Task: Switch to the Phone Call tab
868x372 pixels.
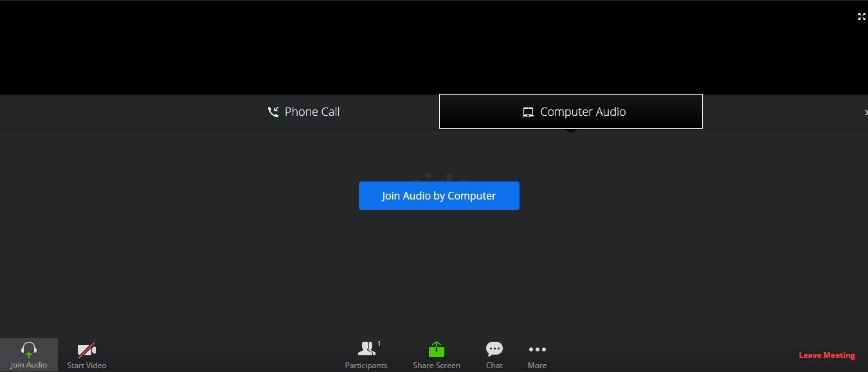Action: tap(303, 112)
